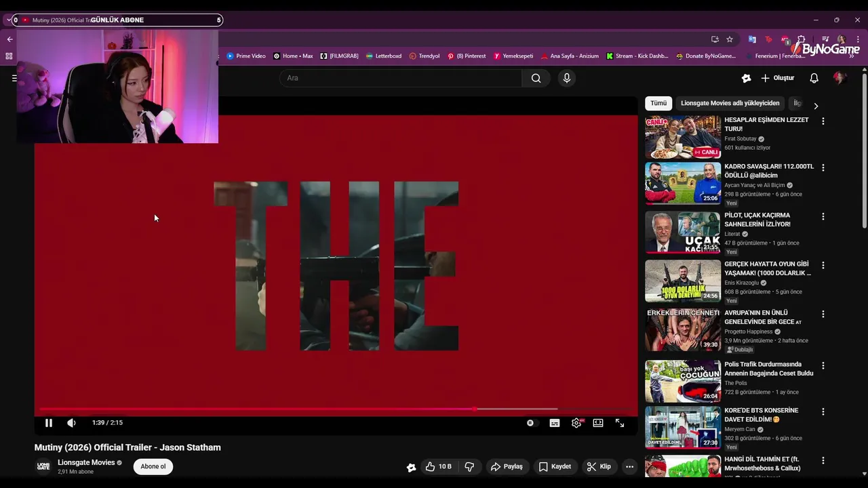868x488 pixels.
Task: Click the search magnifier button
Action: coord(536,78)
